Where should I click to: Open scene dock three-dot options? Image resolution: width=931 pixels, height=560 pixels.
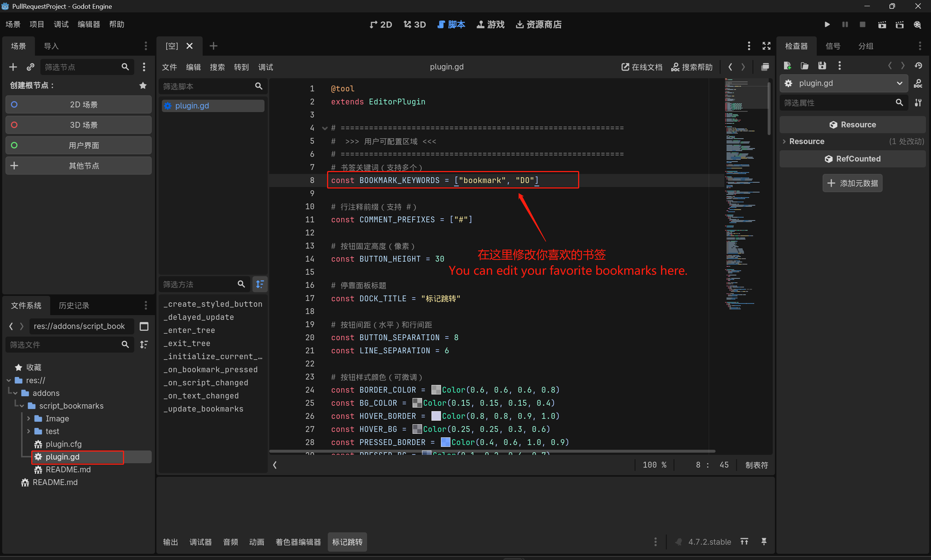[x=146, y=45]
